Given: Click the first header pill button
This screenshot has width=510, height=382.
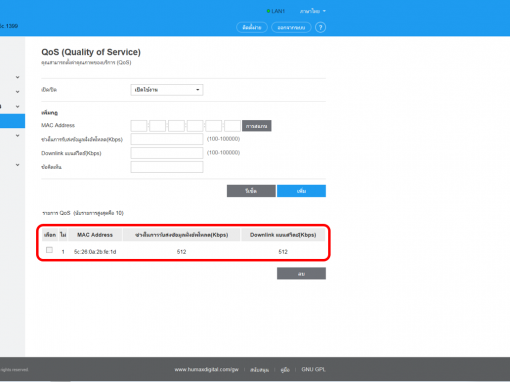Looking at the screenshot, I should coord(252,27).
